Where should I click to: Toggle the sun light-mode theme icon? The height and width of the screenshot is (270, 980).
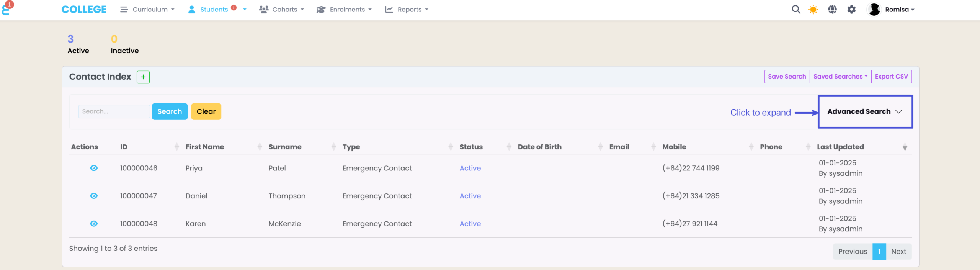tap(813, 10)
